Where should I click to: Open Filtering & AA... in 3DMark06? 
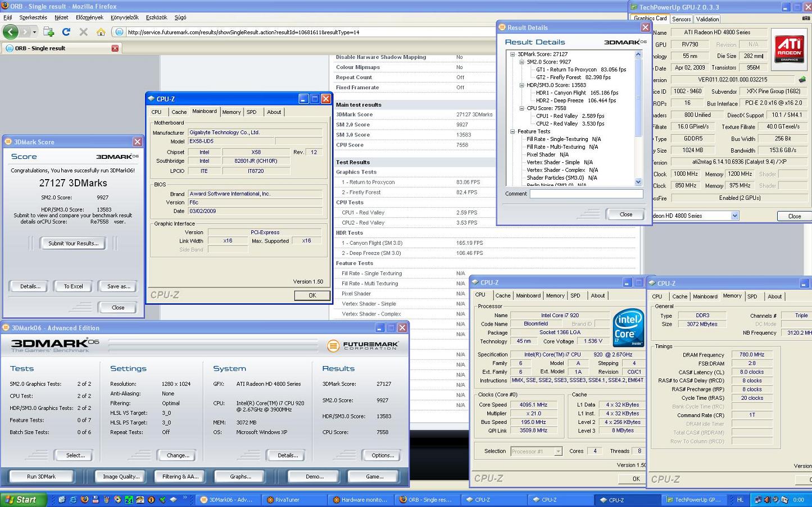180,477
